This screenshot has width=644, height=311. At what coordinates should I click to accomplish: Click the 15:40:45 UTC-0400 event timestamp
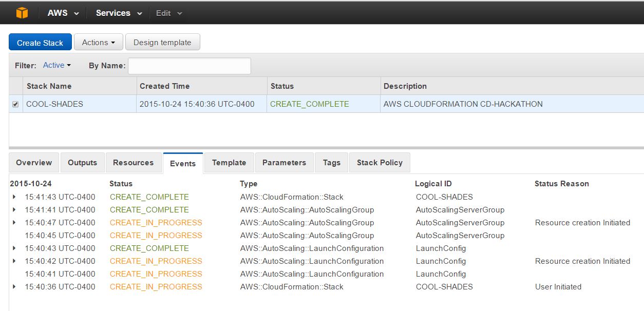60,236
